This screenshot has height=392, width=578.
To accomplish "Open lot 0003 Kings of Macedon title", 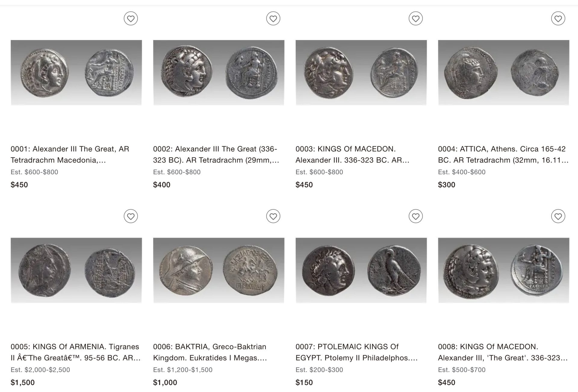I will [x=352, y=154].
